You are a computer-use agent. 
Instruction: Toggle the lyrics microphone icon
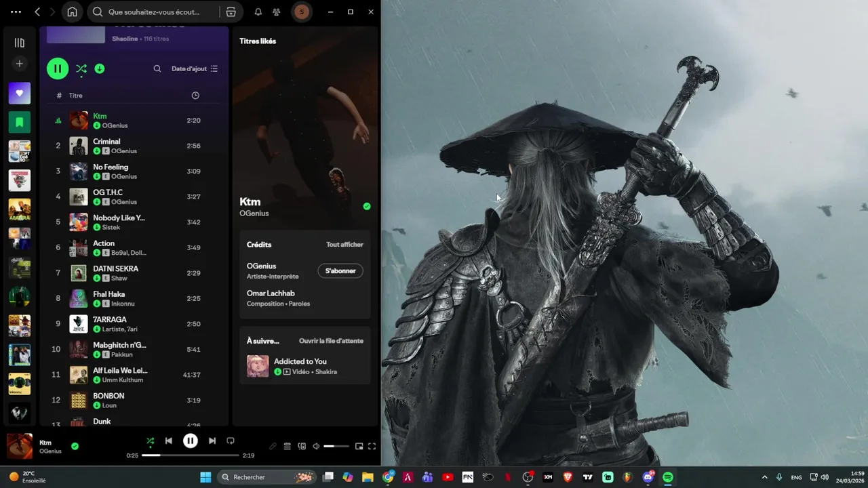[273, 447]
